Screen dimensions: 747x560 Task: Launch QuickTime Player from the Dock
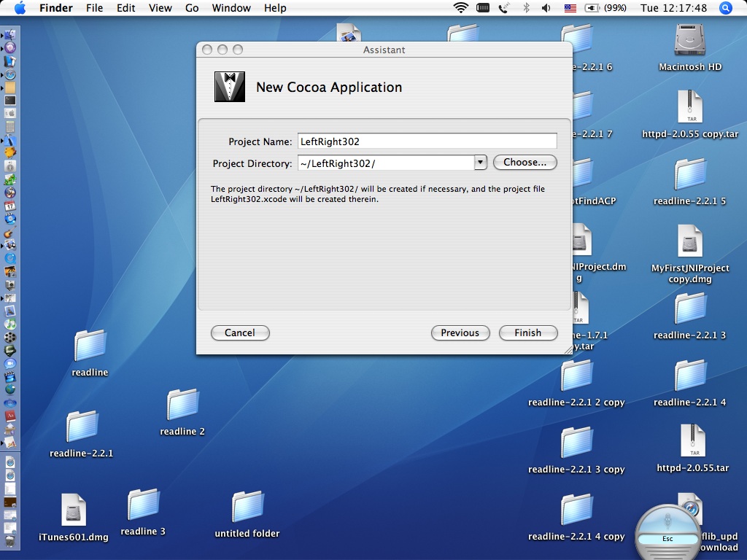(x=10, y=258)
